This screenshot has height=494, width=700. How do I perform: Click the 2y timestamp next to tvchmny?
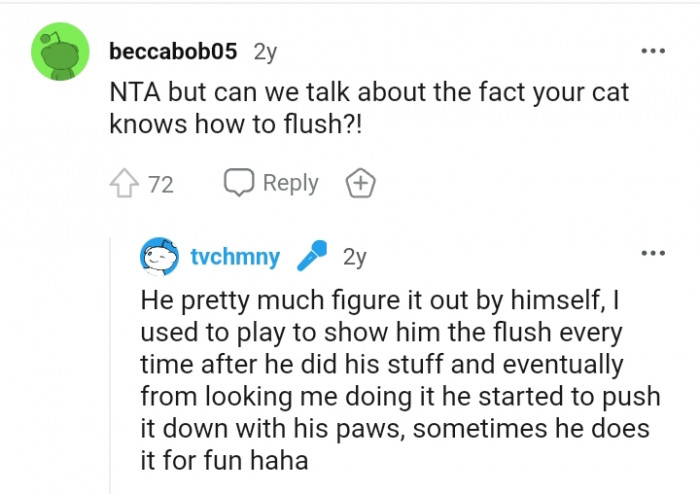[x=355, y=257]
